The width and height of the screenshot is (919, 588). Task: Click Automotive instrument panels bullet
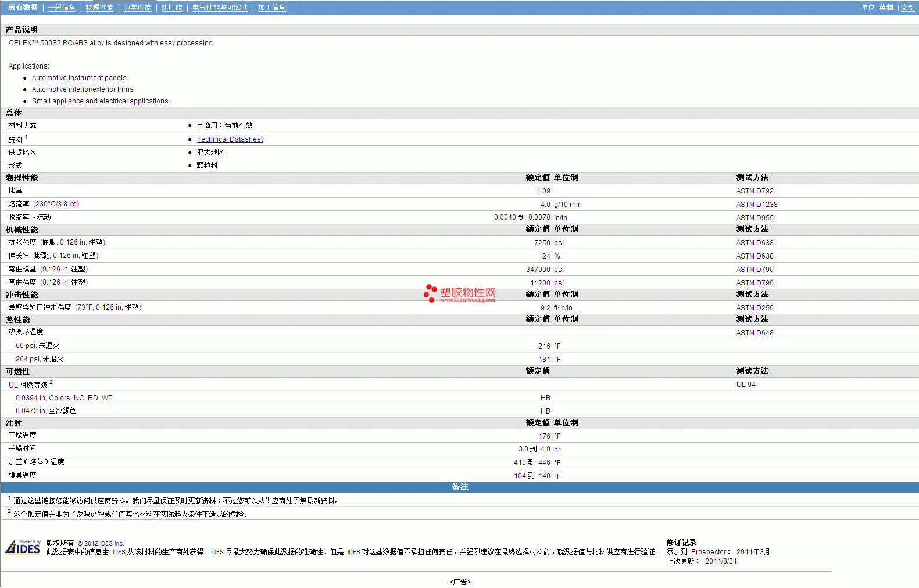[79, 78]
